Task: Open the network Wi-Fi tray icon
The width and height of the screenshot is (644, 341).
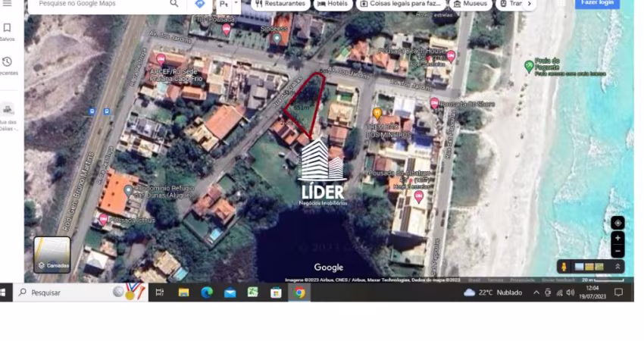Action: (x=559, y=293)
